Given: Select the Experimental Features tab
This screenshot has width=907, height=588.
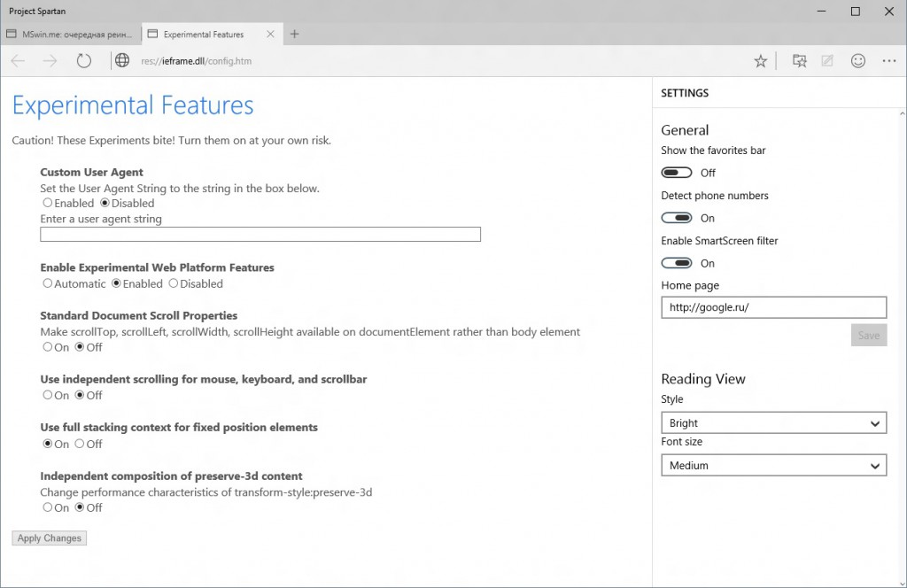Looking at the screenshot, I should click(211, 35).
